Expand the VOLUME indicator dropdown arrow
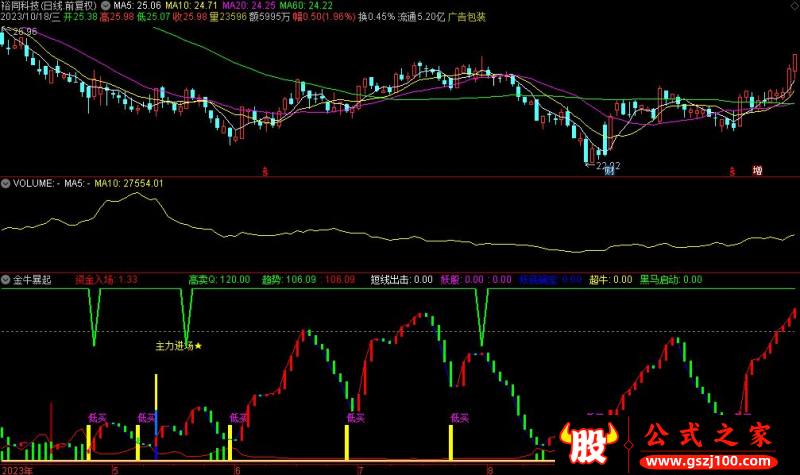This screenshot has height=475, width=800. click(6, 183)
